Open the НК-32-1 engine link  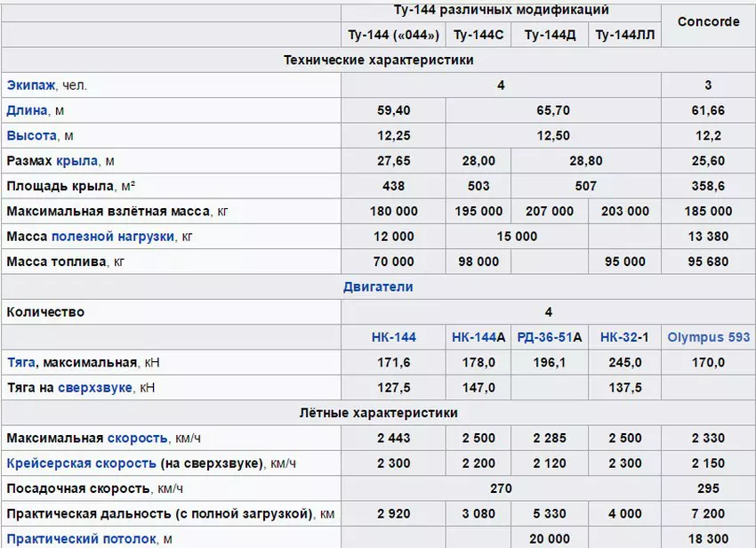click(x=624, y=337)
